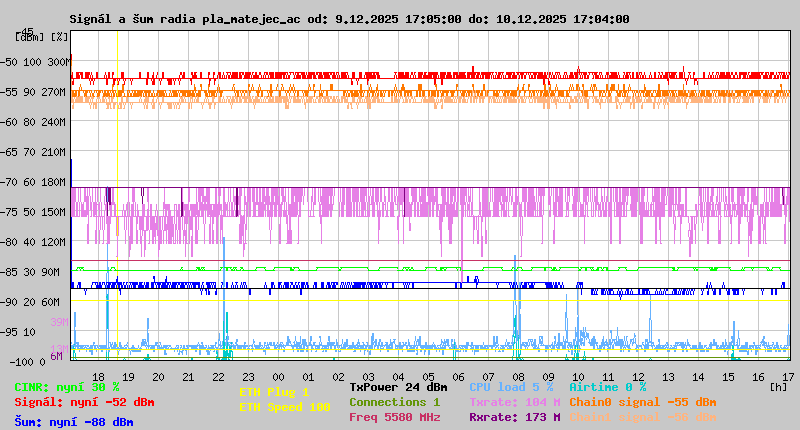Image resolution: width=800 pixels, height=430 pixels.
Task: Click the 'Chain1 signal -56 dBm' legend entry
Action: 643,417
